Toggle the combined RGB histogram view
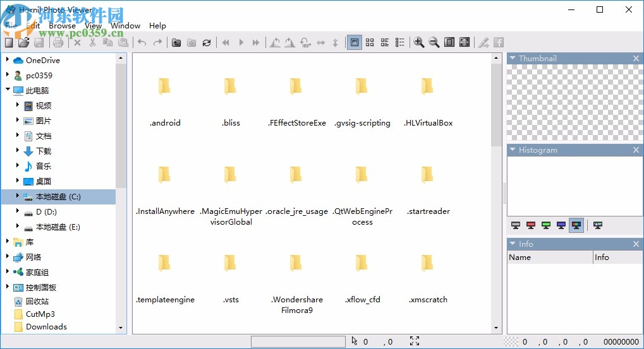644x349 pixels. click(x=576, y=225)
